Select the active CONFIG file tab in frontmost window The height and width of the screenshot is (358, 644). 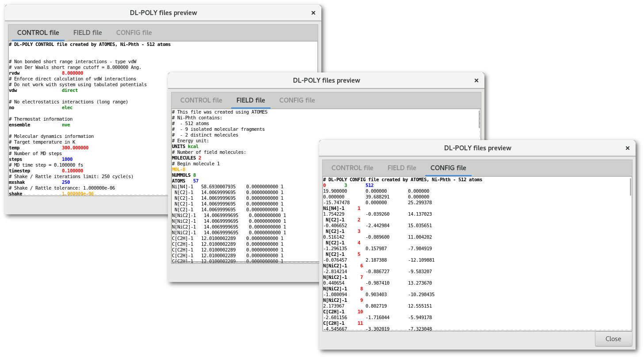(448, 168)
